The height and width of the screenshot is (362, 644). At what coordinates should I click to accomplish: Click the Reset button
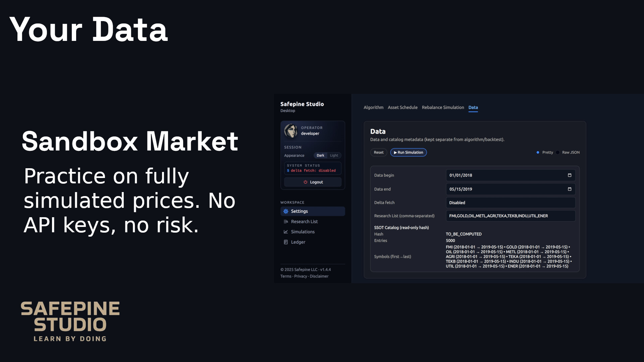click(378, 153)
